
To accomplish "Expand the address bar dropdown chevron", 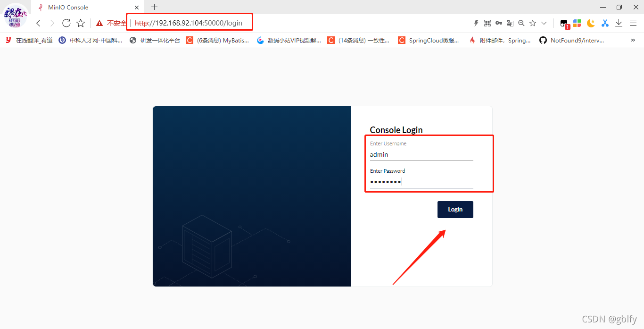I will [544, 23].
